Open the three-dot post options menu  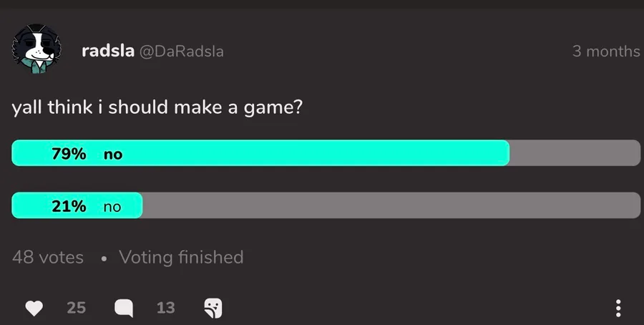point(618,309)
